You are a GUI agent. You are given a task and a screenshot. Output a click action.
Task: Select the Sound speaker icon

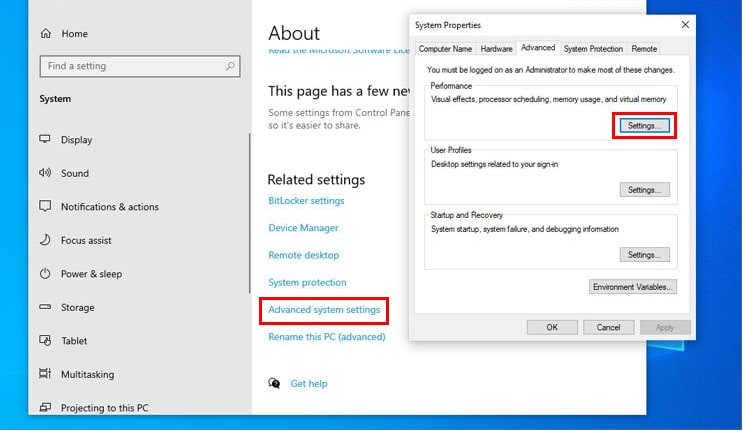45,173
